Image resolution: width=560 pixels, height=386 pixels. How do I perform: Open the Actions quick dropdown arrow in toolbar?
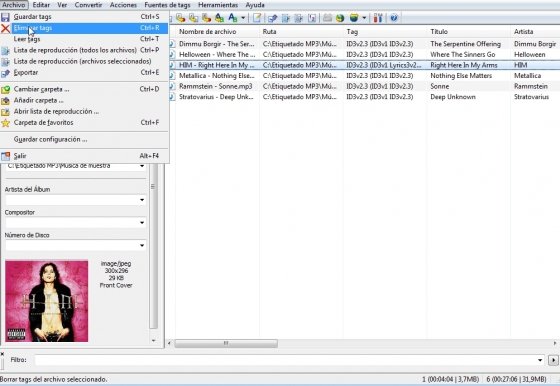point(243,18)
